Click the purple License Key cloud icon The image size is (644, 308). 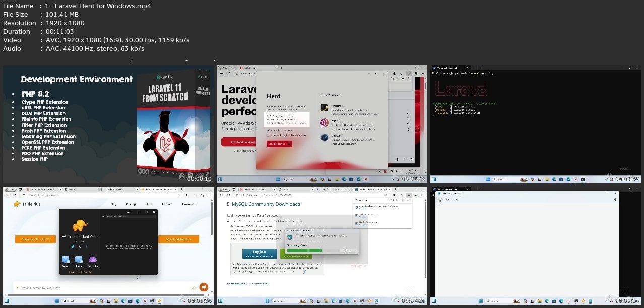point(92,259)
